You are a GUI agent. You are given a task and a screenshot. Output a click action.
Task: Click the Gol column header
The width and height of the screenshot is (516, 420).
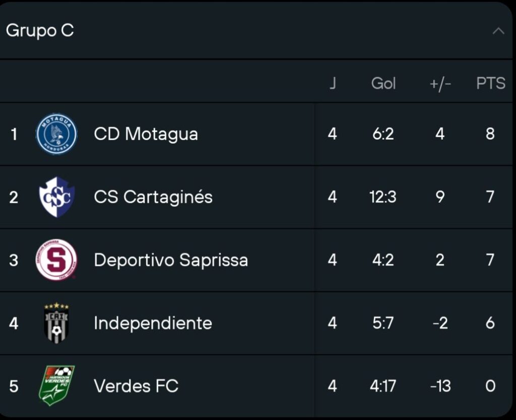(x=383, y=83)
